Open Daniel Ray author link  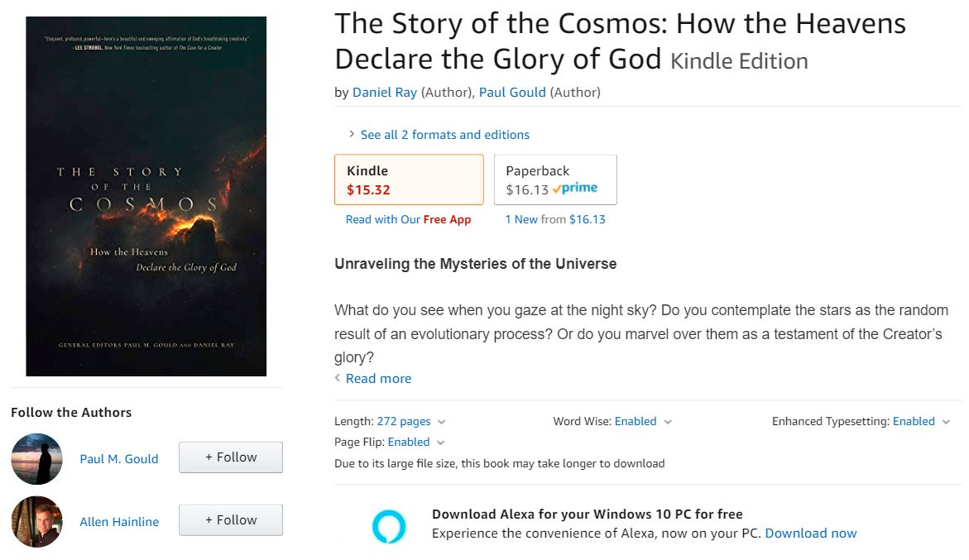tap(385, 93)
